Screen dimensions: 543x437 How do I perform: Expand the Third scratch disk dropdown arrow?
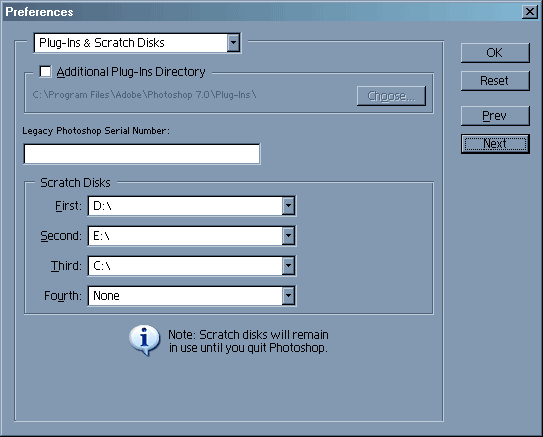(x=288, y=266)
